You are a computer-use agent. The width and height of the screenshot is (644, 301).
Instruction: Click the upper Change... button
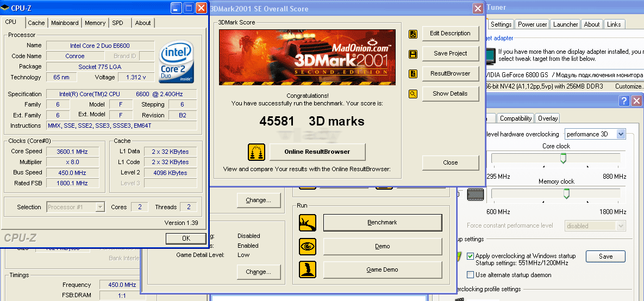(x=258, y=200)
